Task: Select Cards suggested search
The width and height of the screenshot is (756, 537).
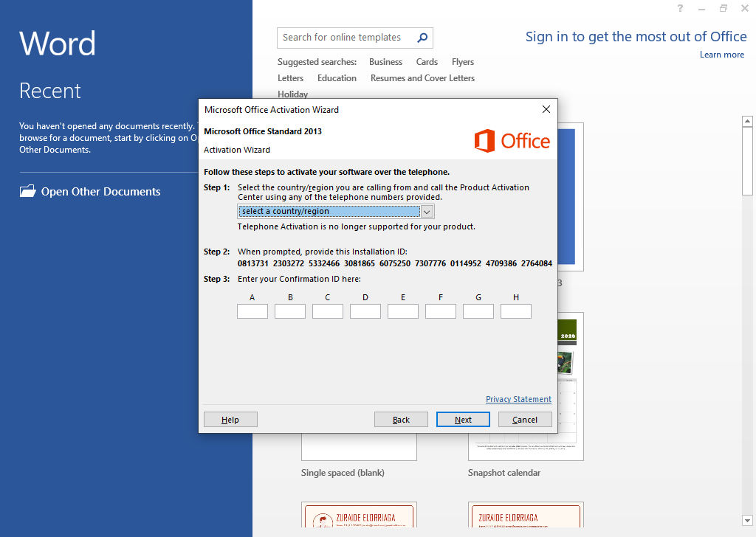Action: pyautogui.click(x=427, y=62)
